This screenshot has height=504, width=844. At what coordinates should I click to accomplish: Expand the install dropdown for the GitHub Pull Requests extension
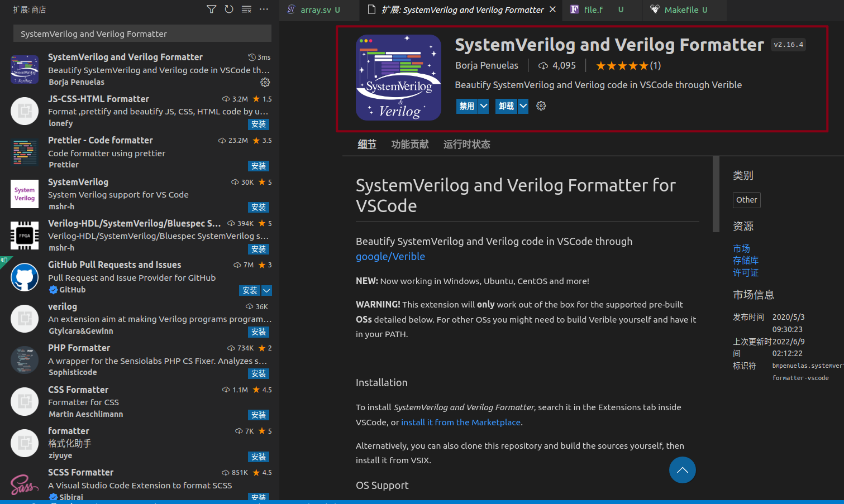click(266, 290)
